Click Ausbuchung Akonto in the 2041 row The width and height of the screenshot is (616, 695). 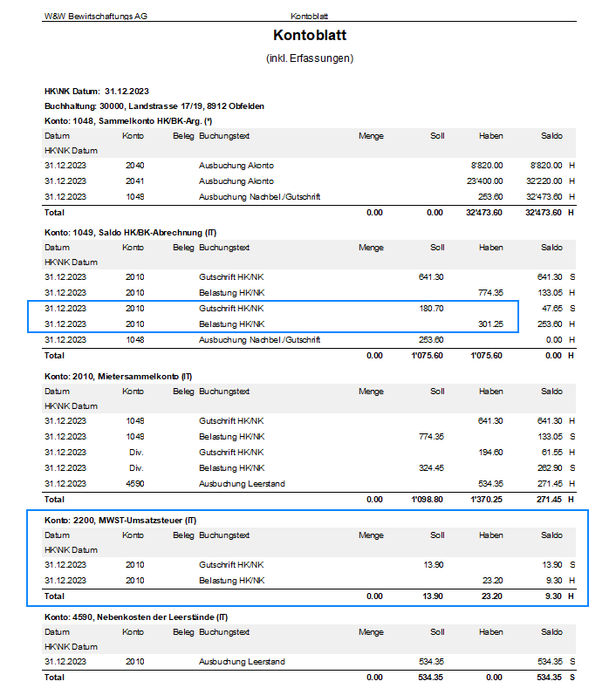coord(236,181)
